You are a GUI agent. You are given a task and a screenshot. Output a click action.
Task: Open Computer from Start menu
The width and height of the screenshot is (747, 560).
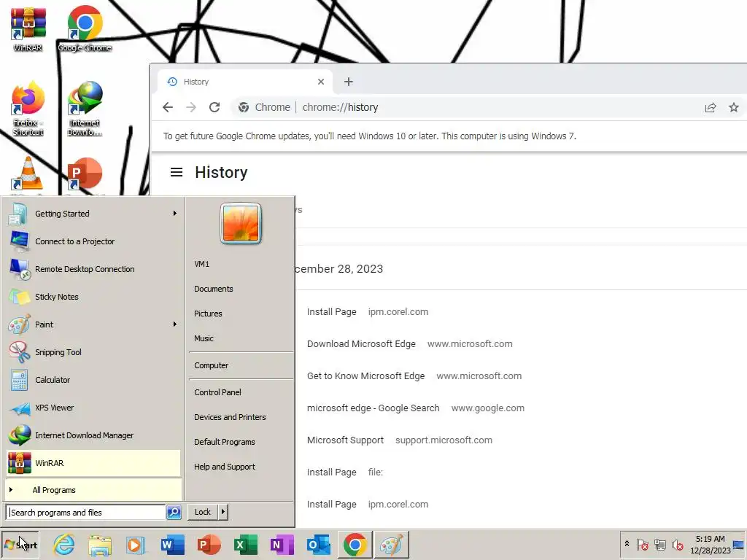241,365
